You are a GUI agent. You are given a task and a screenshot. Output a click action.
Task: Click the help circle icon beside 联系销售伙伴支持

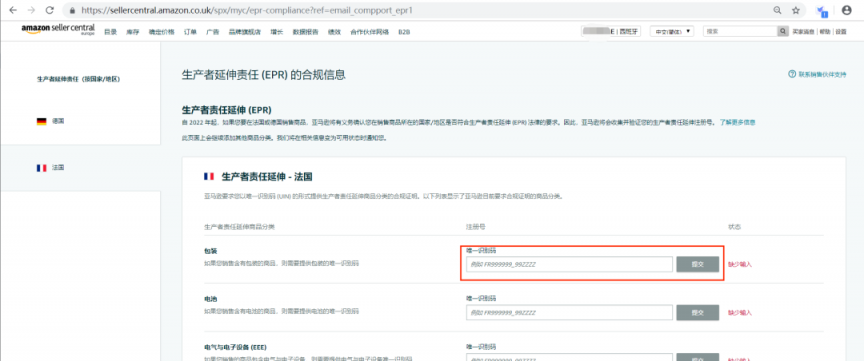792,74
